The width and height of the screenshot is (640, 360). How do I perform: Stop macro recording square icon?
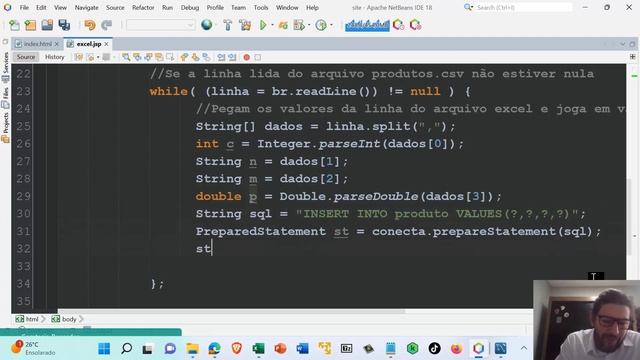coord(258,57)
